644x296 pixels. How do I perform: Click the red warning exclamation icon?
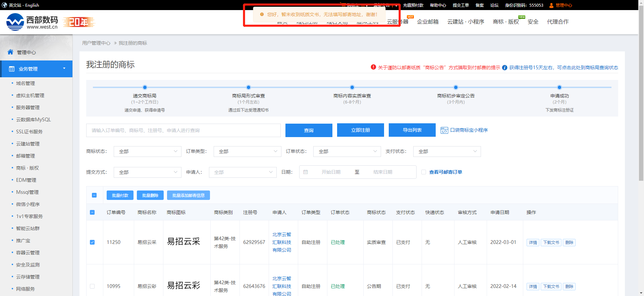pyautogui.click(x=373, y=67)
